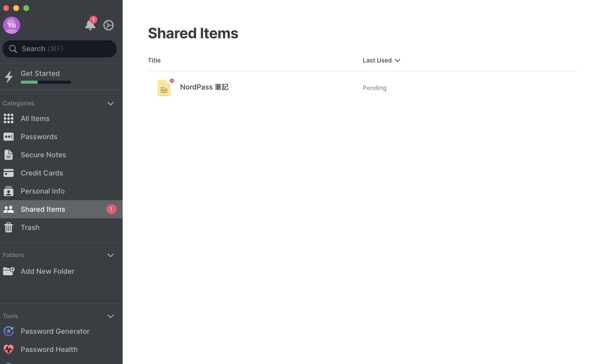
Task: Click the Add New Folder icon
Action: click(x=9, y=271)
